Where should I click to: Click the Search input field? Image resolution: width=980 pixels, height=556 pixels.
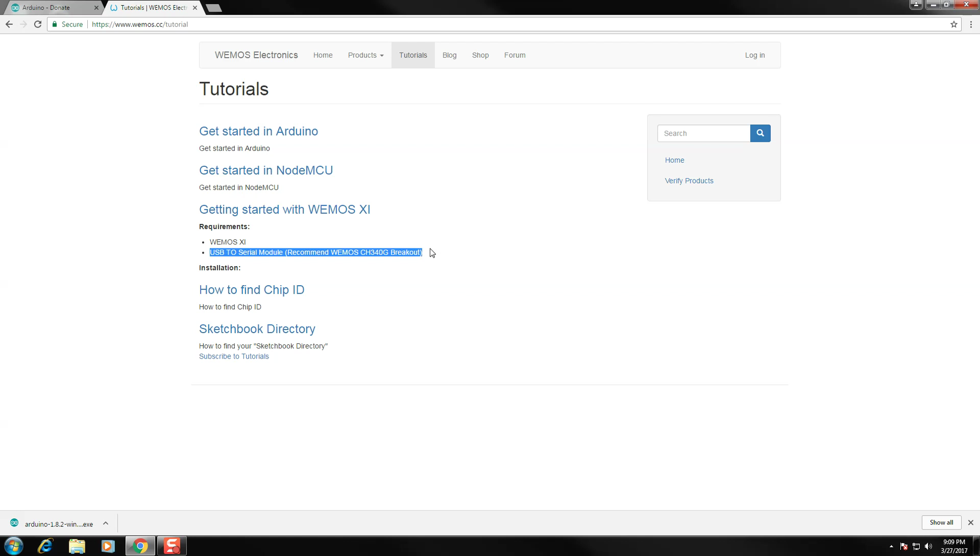click(x=704, y=133)
